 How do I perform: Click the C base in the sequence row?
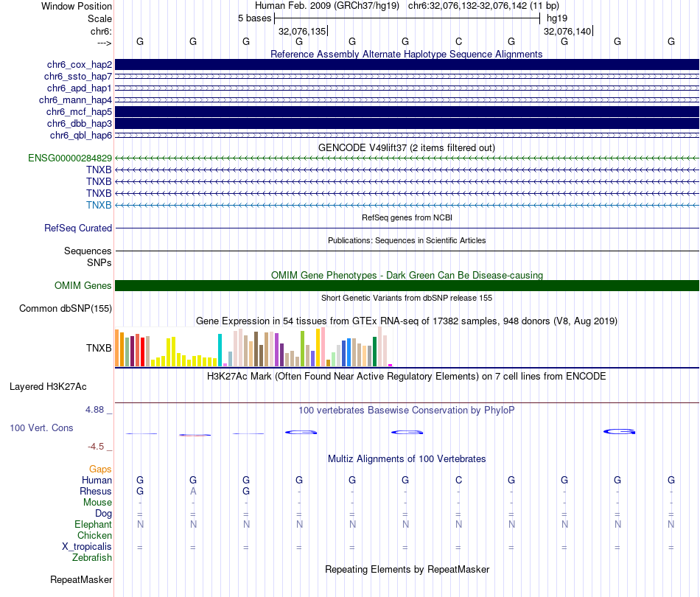tap(458, 41)
